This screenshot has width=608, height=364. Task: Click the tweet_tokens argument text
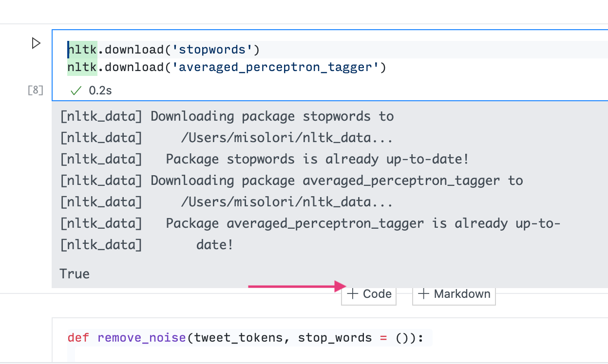coord(237,337)
